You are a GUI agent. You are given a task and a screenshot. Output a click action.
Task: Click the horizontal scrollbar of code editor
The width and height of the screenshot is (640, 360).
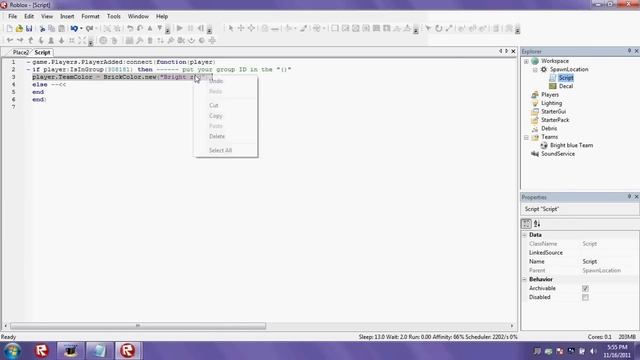(138, 326)
